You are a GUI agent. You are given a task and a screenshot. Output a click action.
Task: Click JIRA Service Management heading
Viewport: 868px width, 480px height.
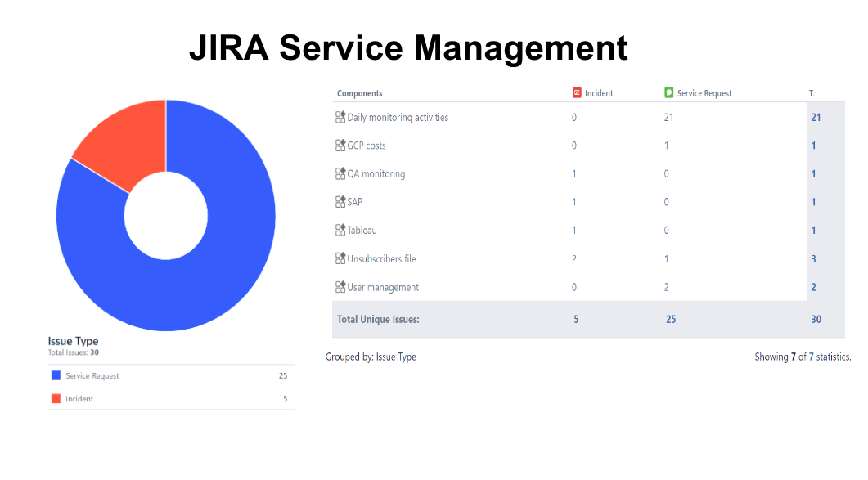pyautogui.click(x=408, y=48)
